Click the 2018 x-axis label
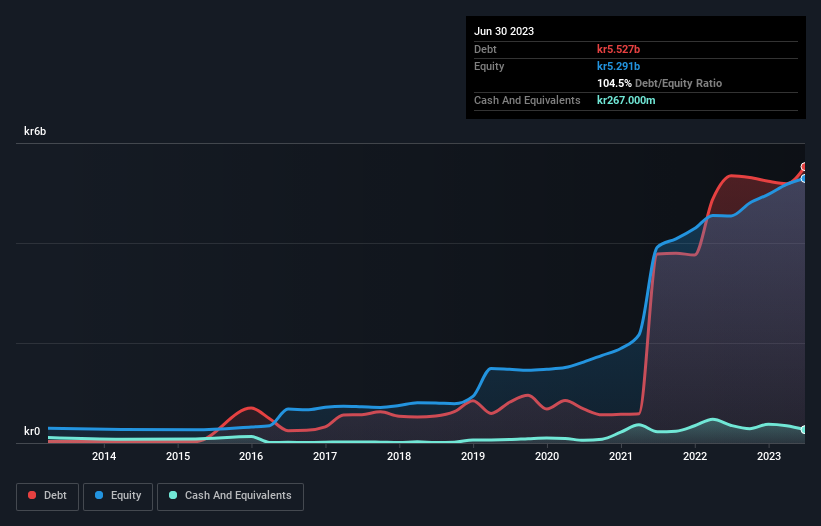Viewport: 821px width, 526px height. pyautogui.click(x=399, y=456)
